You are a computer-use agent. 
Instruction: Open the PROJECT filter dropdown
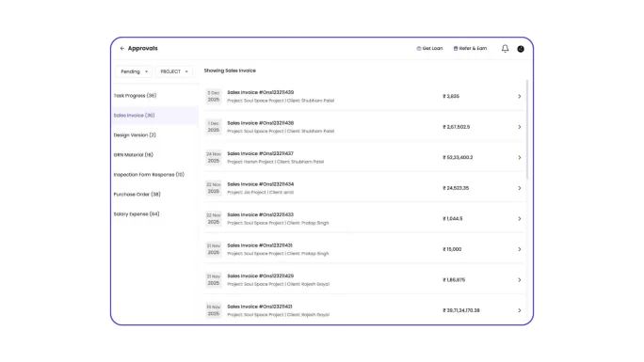[x=174, y=71]
